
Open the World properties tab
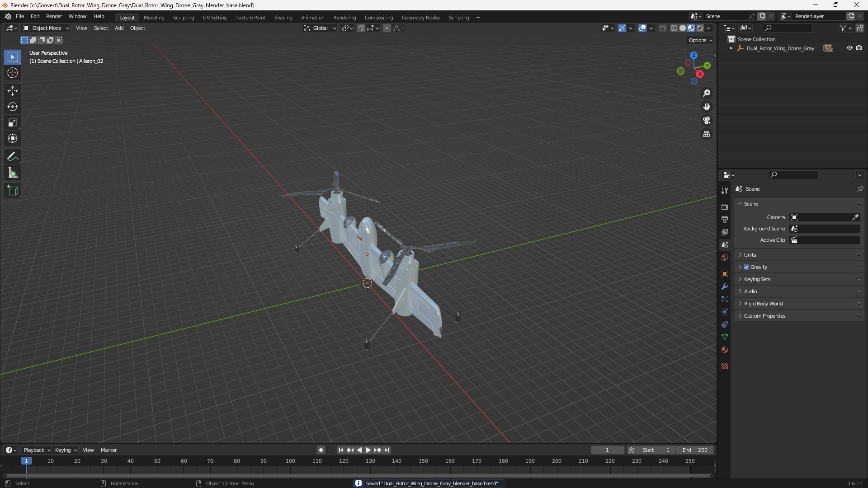(725, 258)
